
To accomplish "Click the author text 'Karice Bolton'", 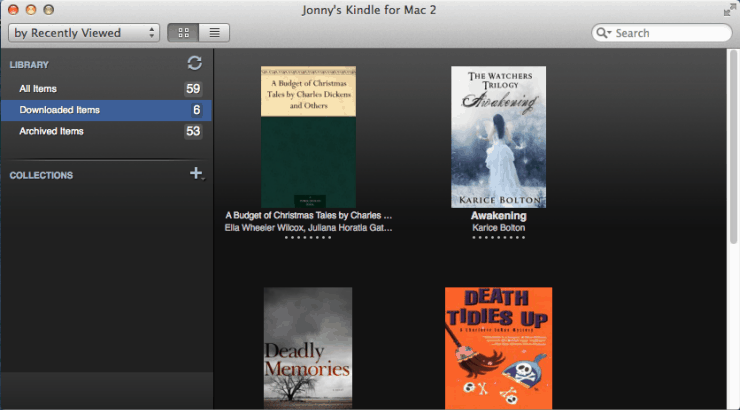I will 498,228.
